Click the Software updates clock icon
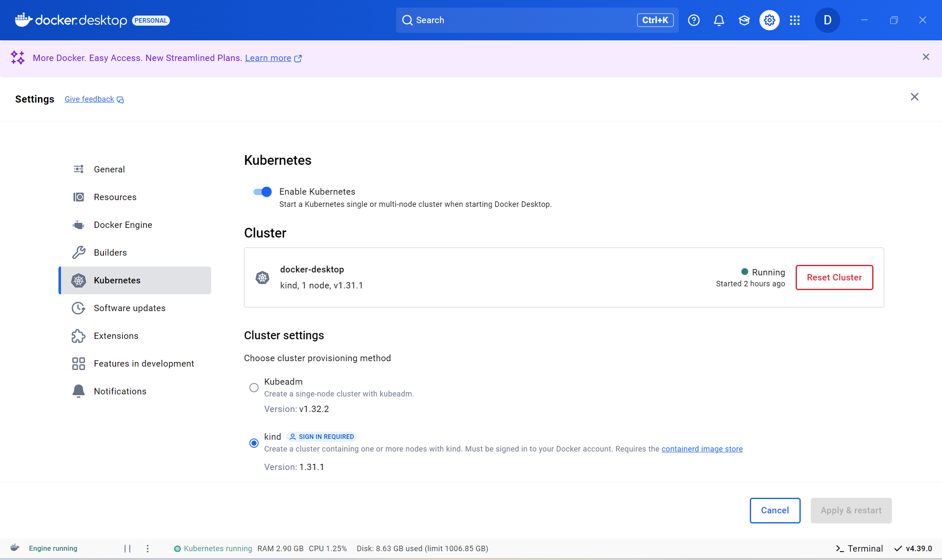 click(79, 308)
